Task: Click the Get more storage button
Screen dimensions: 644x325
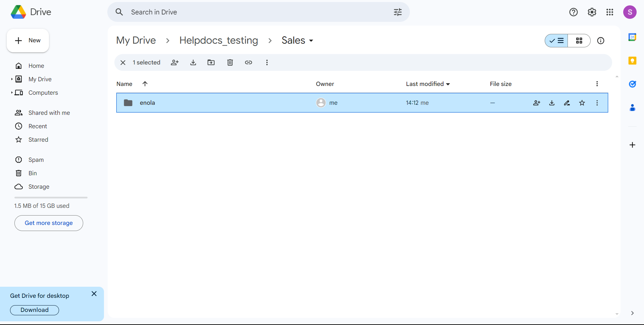Action: (49, 223)
